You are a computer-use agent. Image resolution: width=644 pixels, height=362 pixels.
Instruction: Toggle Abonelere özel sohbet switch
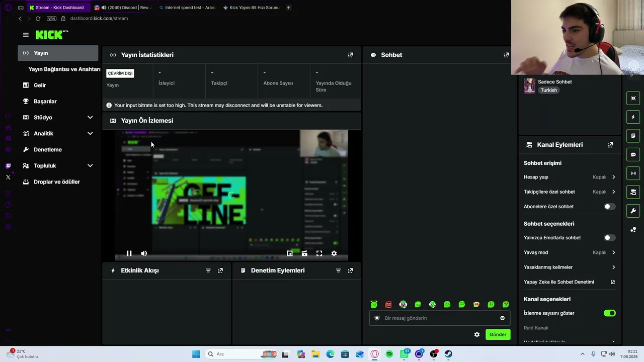[609, 207]
